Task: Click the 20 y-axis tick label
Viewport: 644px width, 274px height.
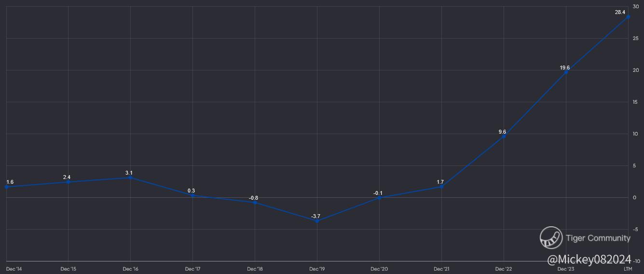Action: [636, 70]
